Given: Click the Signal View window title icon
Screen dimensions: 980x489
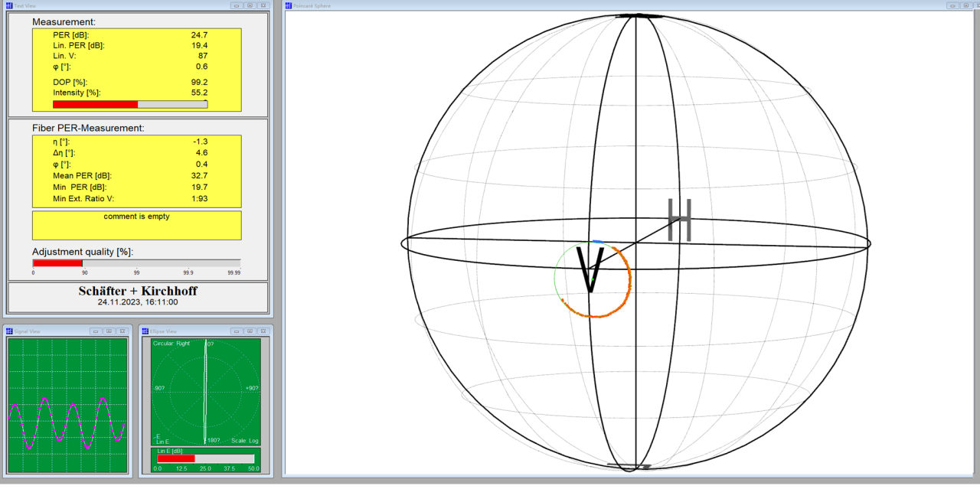Looking at the screenshot, I should (x=9, y=331).
